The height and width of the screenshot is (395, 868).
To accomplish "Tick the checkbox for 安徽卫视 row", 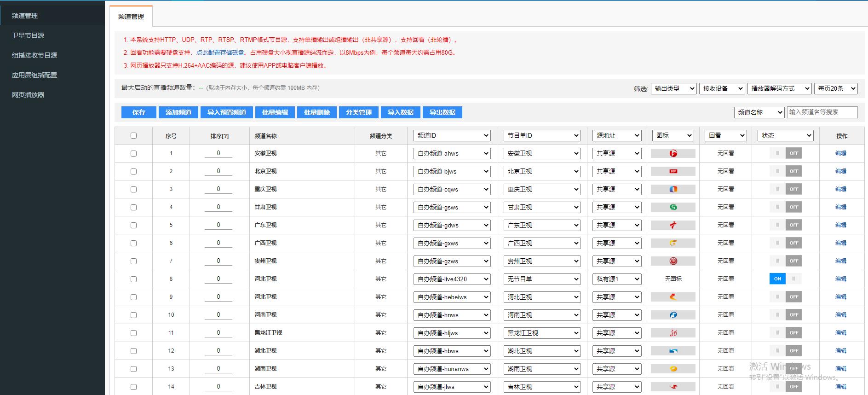I will [133, 153].
